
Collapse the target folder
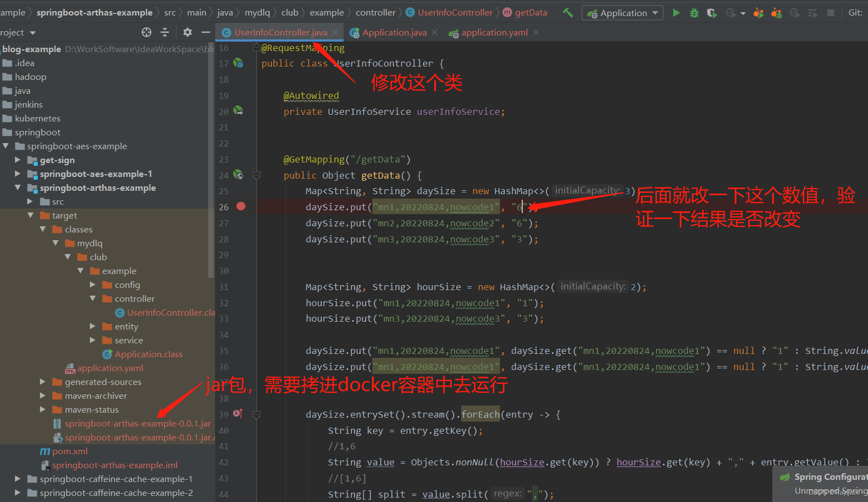pos(30,215)
